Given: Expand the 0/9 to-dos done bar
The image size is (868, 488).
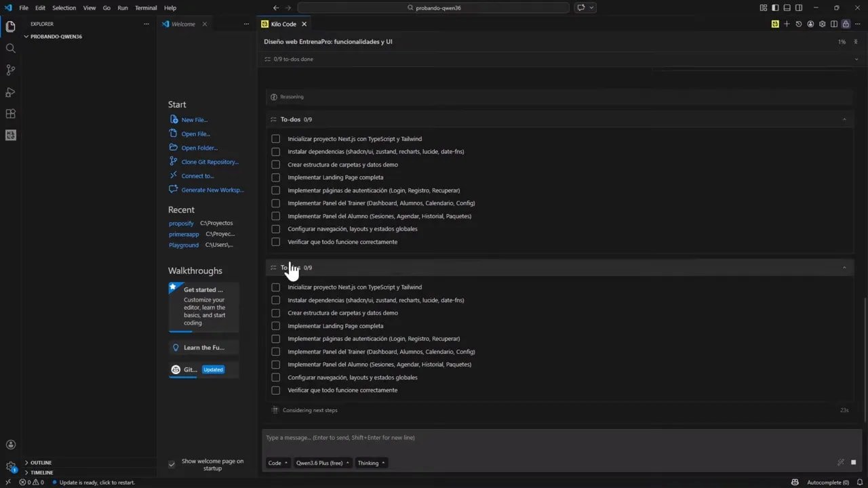Looking at the screenshot, I should pos(563,59).
